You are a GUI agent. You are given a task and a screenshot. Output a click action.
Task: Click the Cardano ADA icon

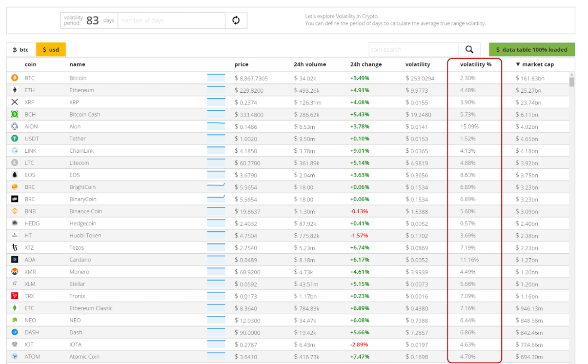pos(15,260)
